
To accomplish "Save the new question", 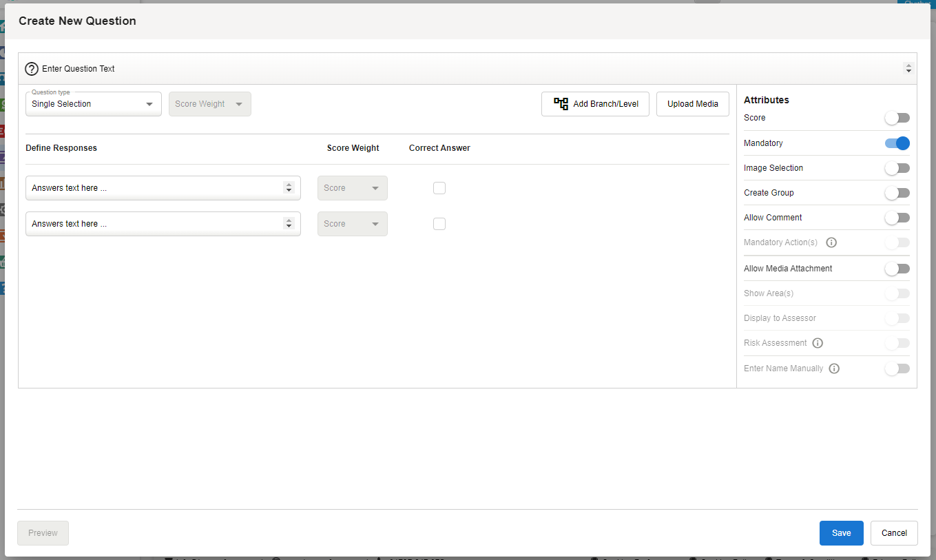I will (841, 533).
